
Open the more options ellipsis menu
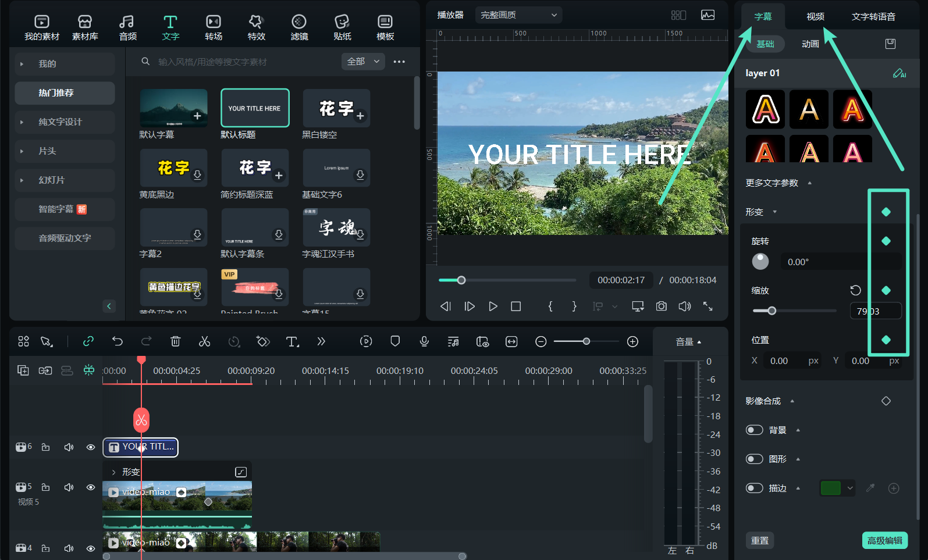(x=399, y=62)
